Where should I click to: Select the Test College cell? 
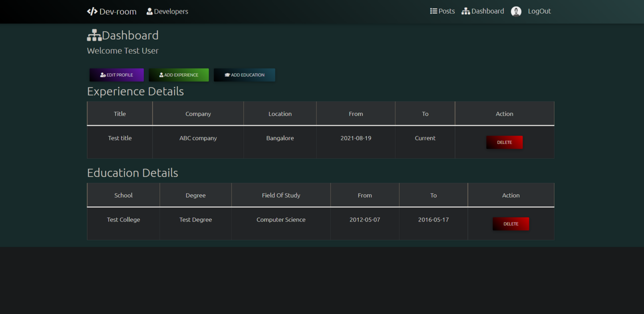click(123, 224)
